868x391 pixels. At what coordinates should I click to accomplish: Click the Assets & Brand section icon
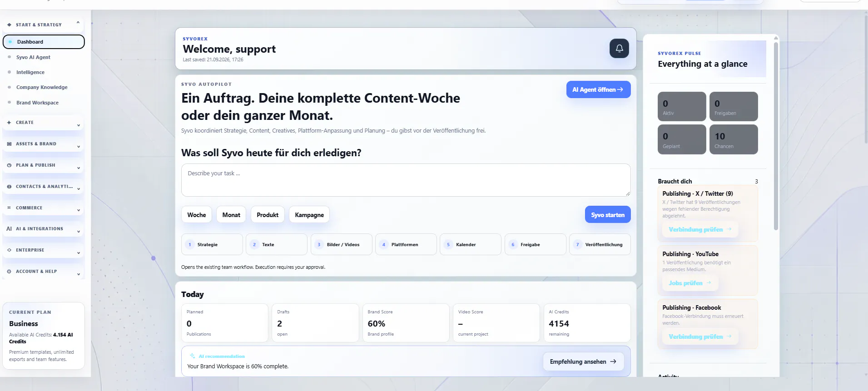(9, 144)
